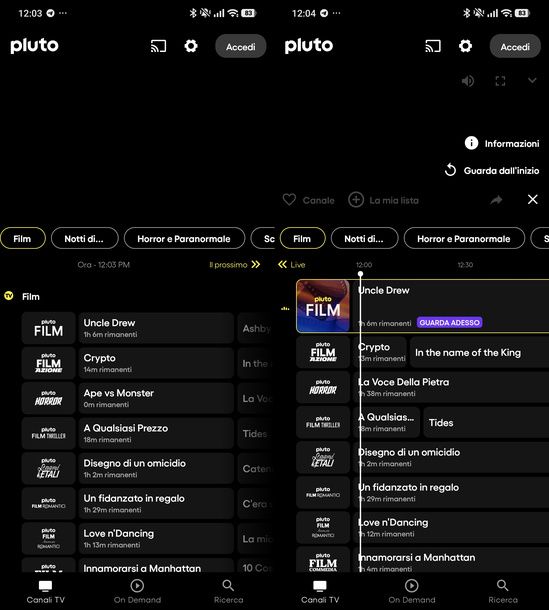The width and height of the screenshot is (549, 610).
Task: Open Pluto Film Azione logo in right guide
Action: 323,352
